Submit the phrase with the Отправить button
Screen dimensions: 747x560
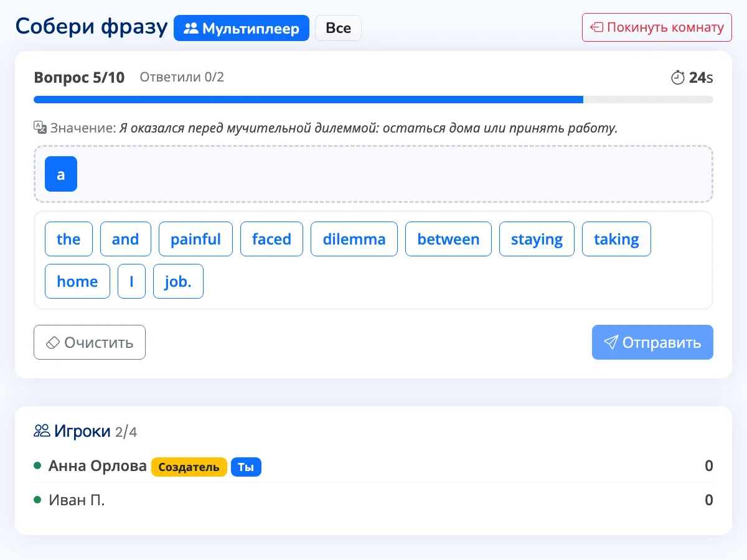(x=652, y=342)
